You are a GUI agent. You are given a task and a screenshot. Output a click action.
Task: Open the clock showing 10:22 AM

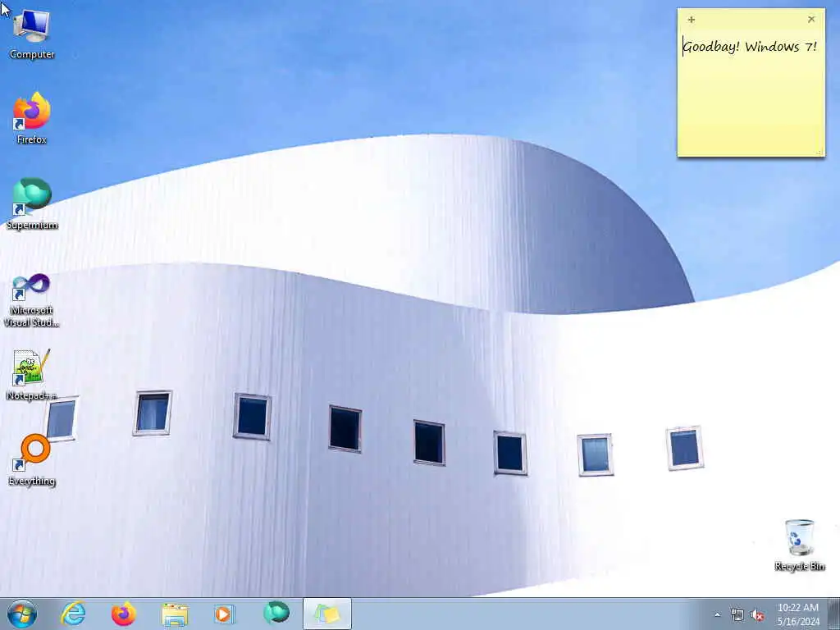(x=798, y=614)
